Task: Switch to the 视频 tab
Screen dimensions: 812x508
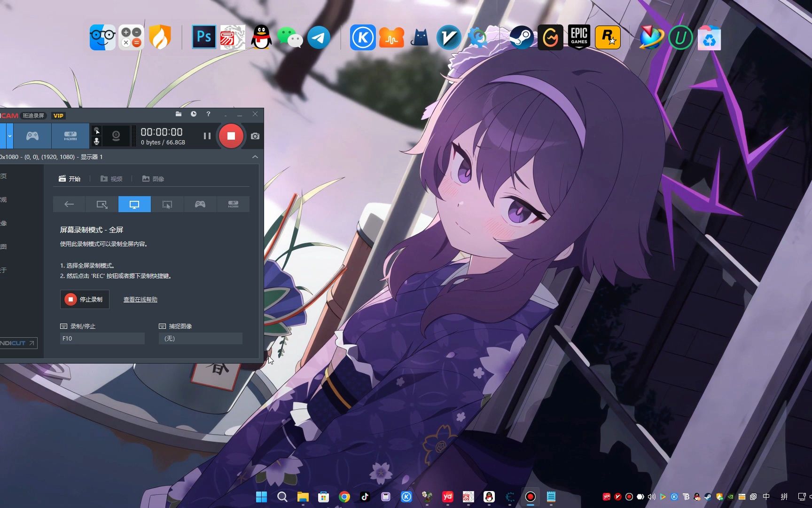Action: 111,179
